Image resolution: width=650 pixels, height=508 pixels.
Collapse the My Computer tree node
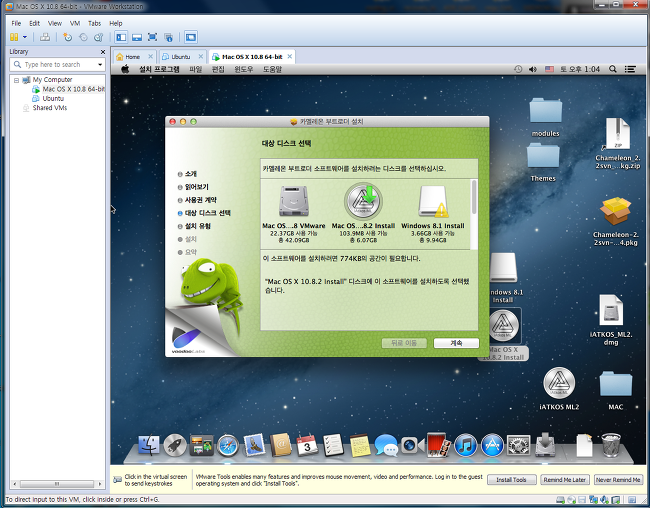pos(16,80)
